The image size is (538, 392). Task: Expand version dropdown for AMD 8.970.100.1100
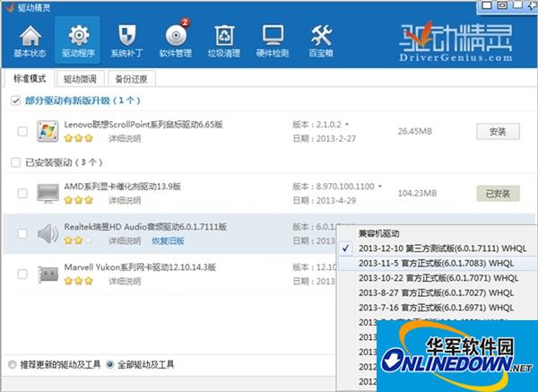[380, 187]
